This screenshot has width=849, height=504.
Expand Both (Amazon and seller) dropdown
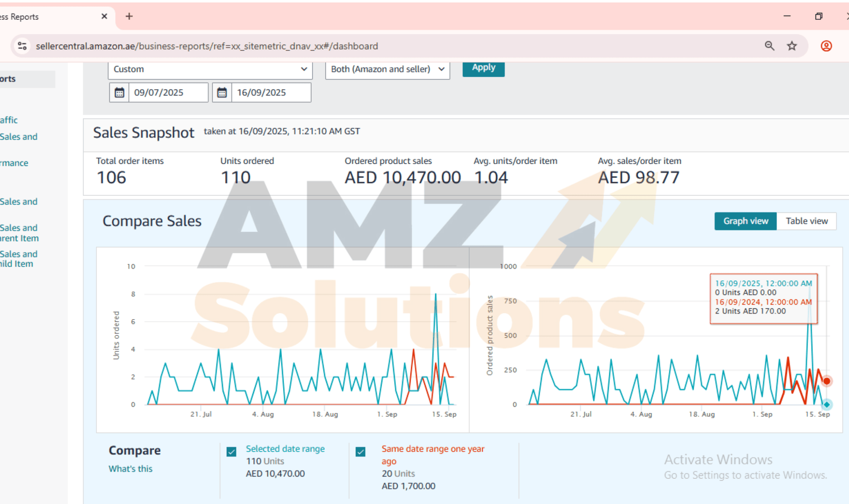tap(387, 69)
